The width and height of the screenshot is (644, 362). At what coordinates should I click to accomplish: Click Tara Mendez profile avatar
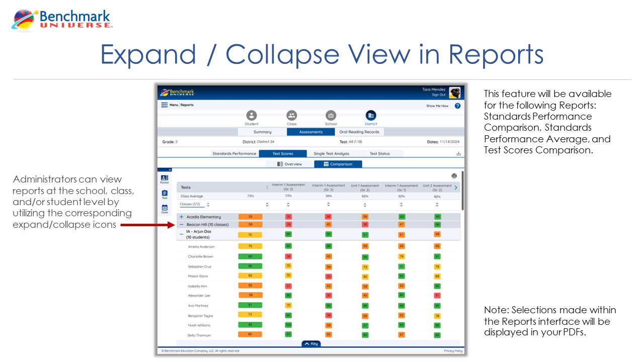[454, 93]
